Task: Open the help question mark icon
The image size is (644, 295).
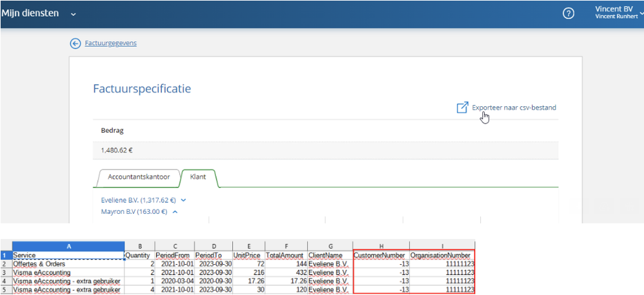Action: pos(568,14)
